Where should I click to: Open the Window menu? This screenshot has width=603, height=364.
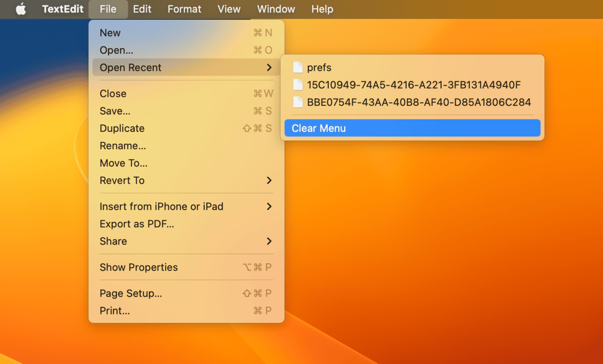coord(276,9)
